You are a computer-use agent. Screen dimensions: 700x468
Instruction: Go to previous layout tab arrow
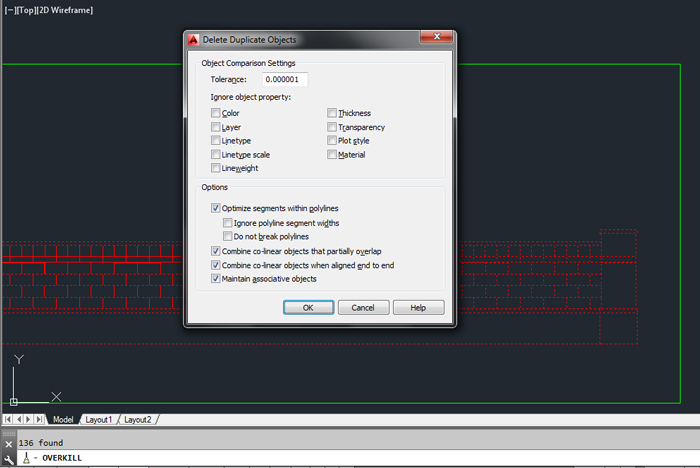(18, 419)
